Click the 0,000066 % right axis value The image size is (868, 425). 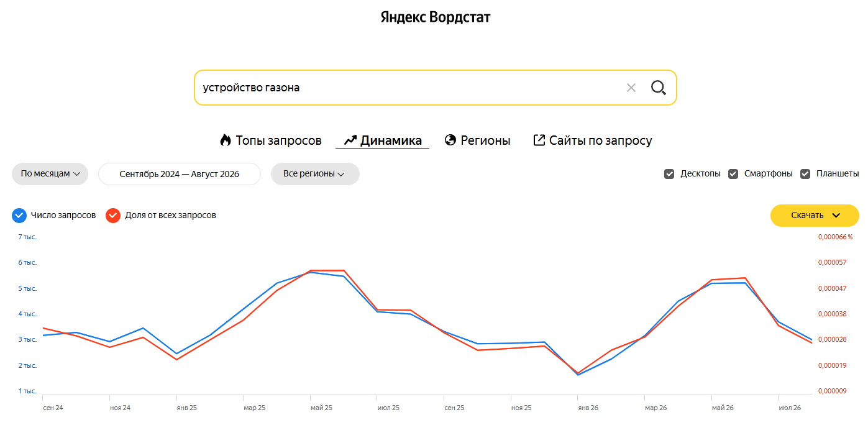coord(835,237)
